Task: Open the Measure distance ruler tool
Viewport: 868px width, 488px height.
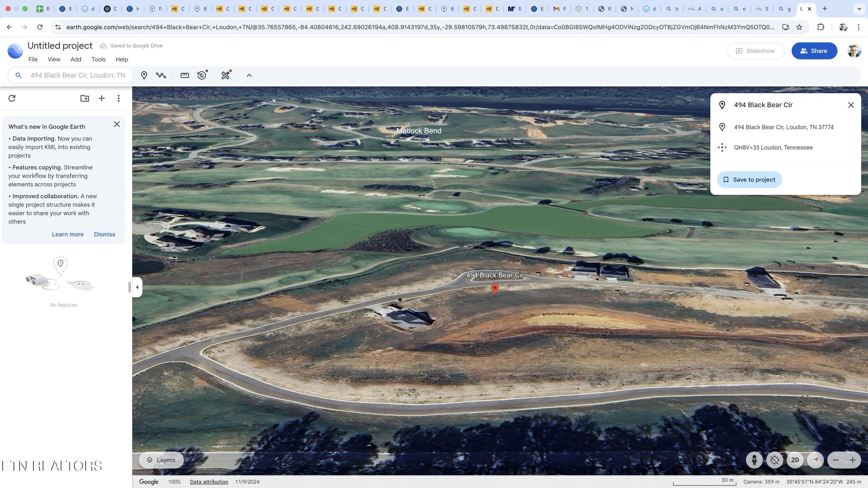Action: [x=185, y=75]
